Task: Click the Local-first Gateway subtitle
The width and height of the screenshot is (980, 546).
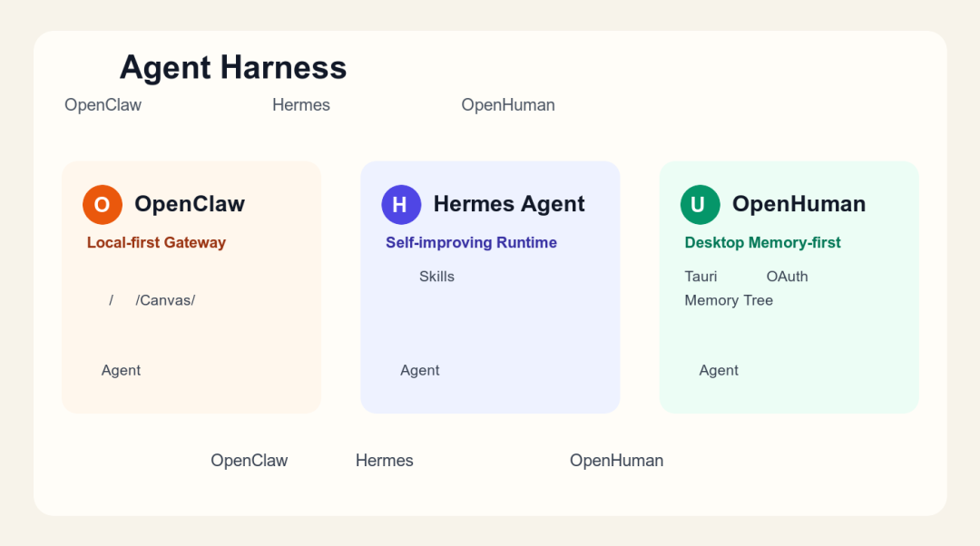Action: (x=156, y=242)
